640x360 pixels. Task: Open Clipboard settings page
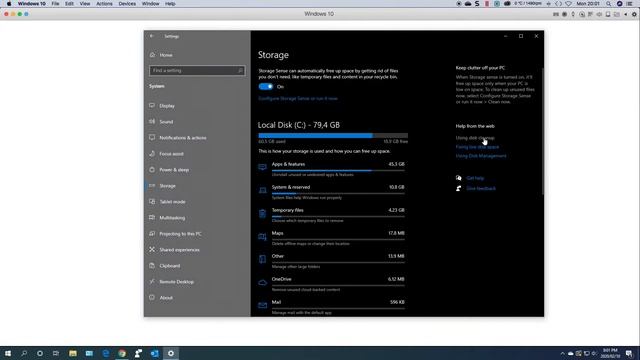point(169,266)
